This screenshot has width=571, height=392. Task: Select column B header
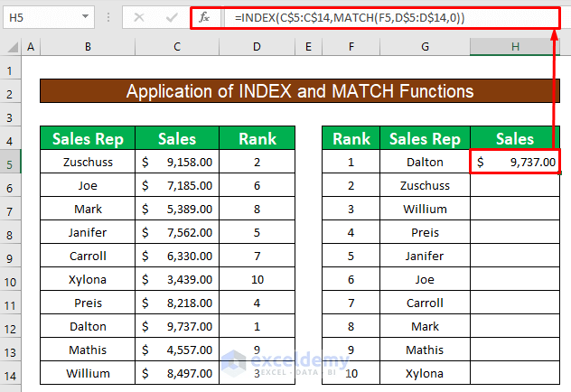[88, 47]
